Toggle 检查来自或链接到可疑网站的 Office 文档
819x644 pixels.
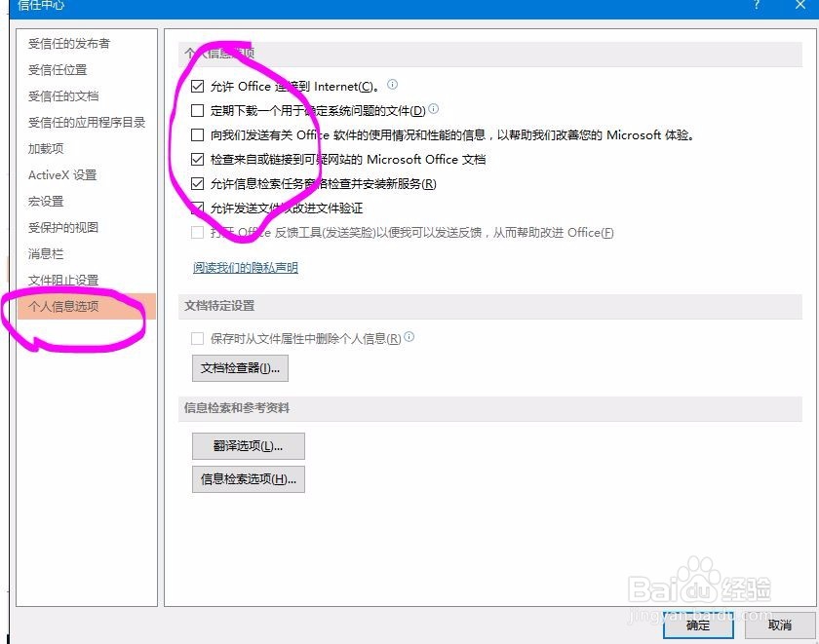(x=197, y=159)
